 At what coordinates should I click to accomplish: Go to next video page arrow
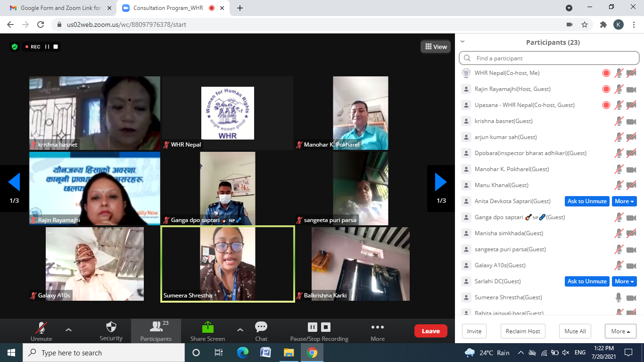coord(441,182)
